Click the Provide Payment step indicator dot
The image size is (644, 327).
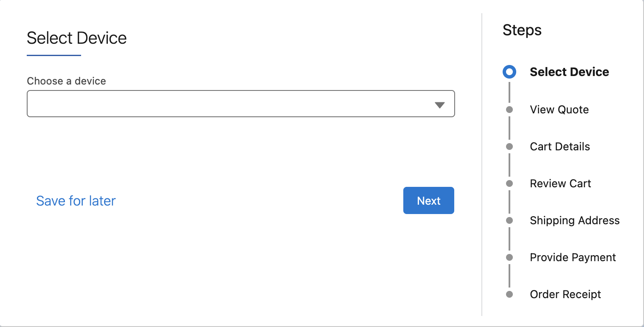coord(509,257)
